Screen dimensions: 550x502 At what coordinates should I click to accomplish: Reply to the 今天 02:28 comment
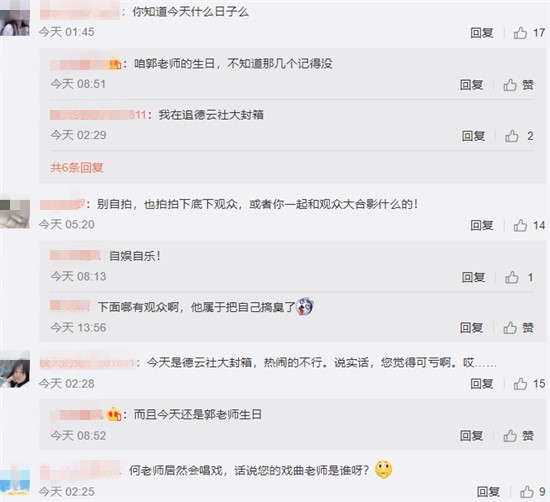click(482, 384)
